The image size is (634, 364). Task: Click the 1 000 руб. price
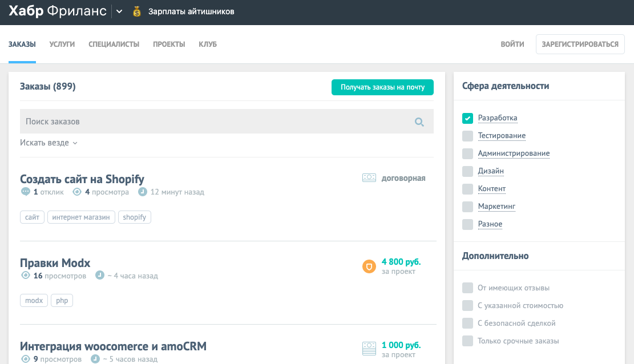click(x=401, y=345)
